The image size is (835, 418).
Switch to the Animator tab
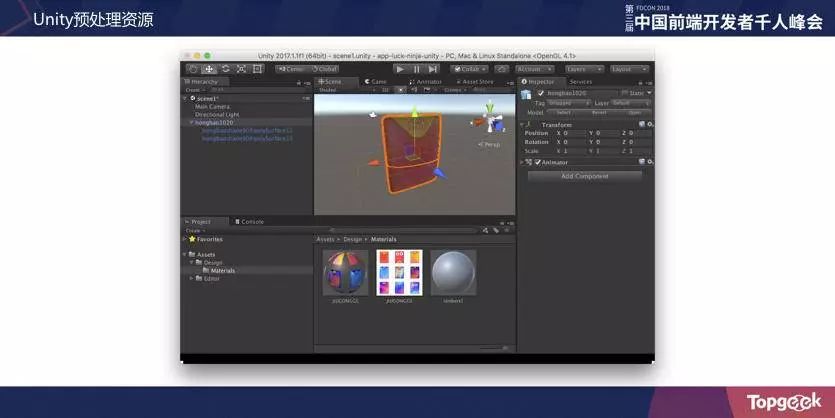[x=425, y=82]
